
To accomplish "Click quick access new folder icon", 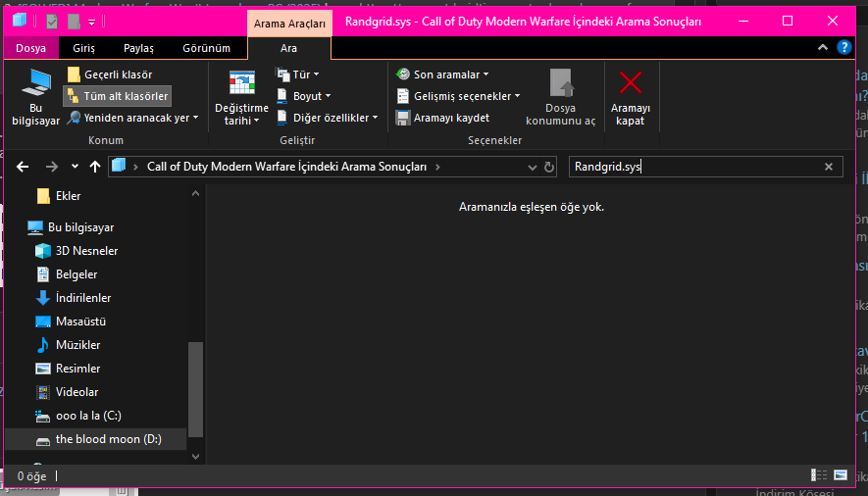I will tap(74, 22).
